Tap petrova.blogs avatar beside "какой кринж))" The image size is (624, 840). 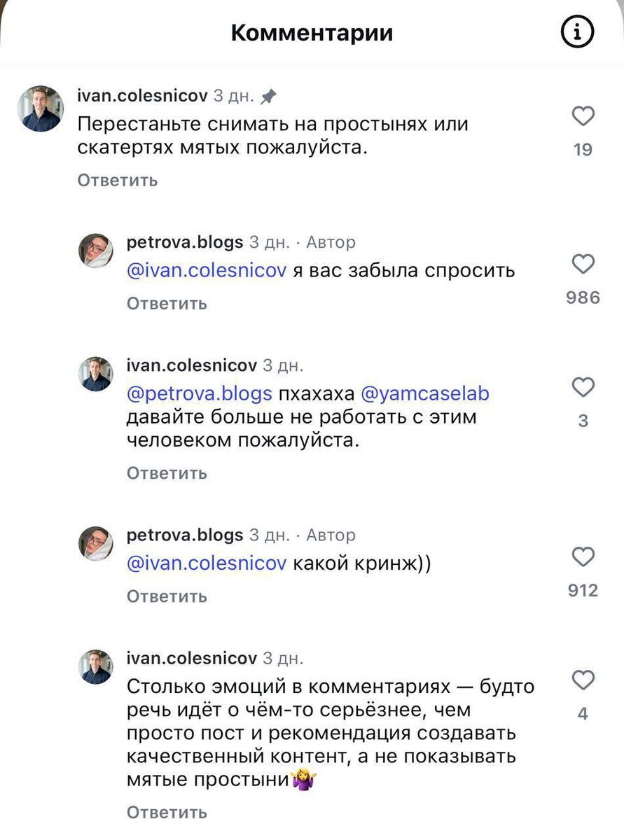pyautogui.click(x=95, y=543)
